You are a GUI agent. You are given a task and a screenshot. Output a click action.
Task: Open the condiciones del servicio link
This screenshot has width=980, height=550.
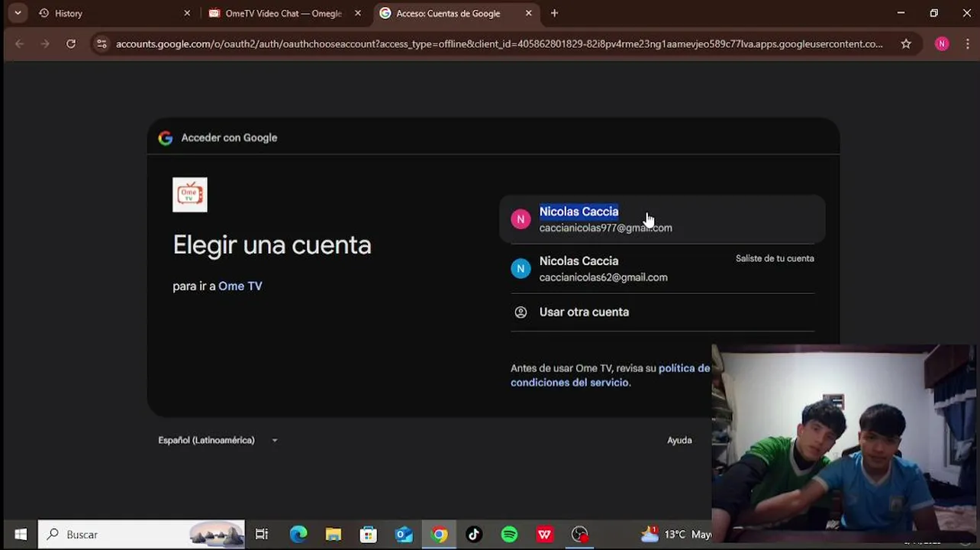[569, 383]
